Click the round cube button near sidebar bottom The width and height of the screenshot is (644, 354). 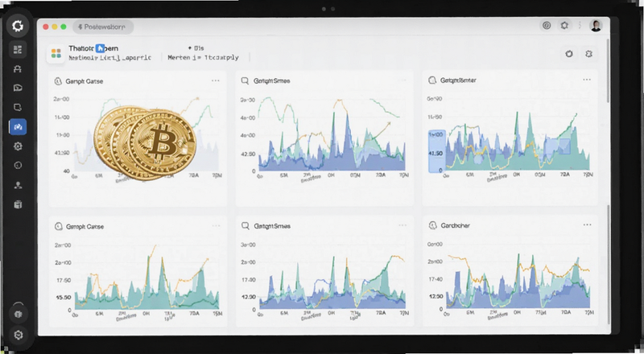click(x=18, y=314)
